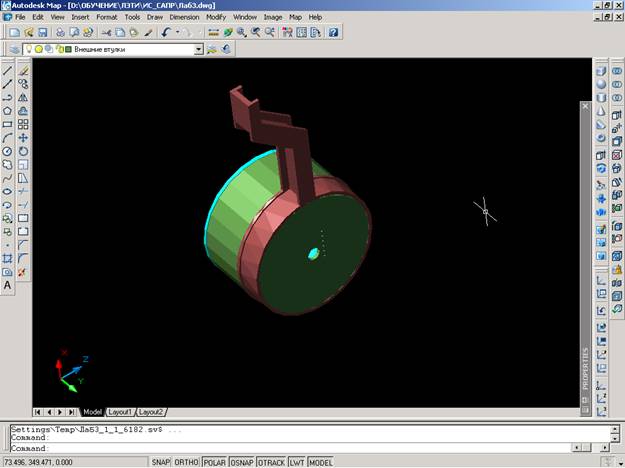Viewport: 625px width, 468px height.
Task: Create a Torus from Solids toolbar
Action: click(601, 138)
